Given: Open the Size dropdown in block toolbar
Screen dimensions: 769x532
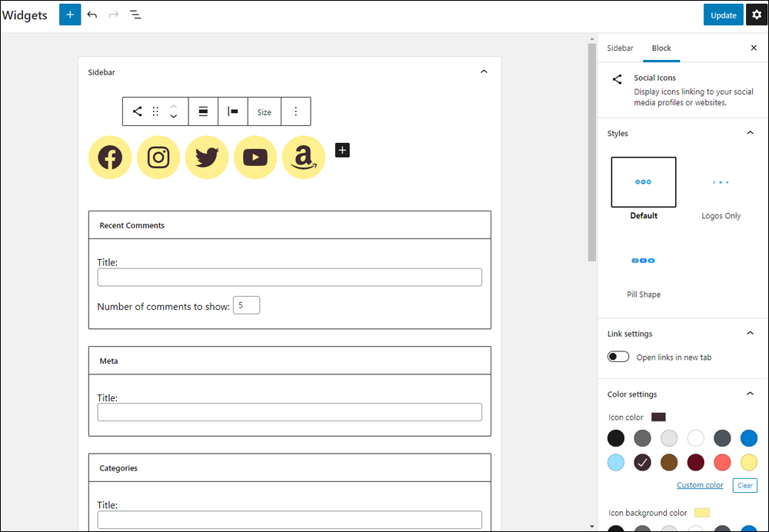Looking at the screenshot, I should click(x=265, y=111).
